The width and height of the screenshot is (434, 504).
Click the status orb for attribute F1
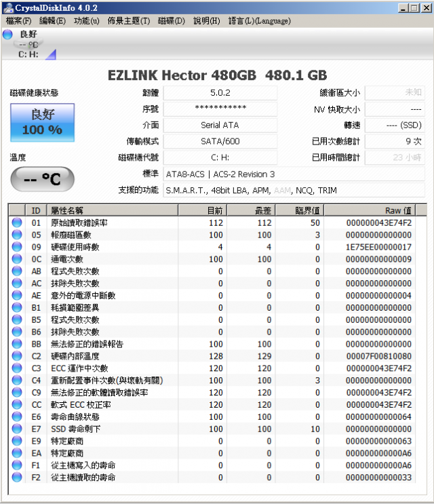tap(17, 465)
